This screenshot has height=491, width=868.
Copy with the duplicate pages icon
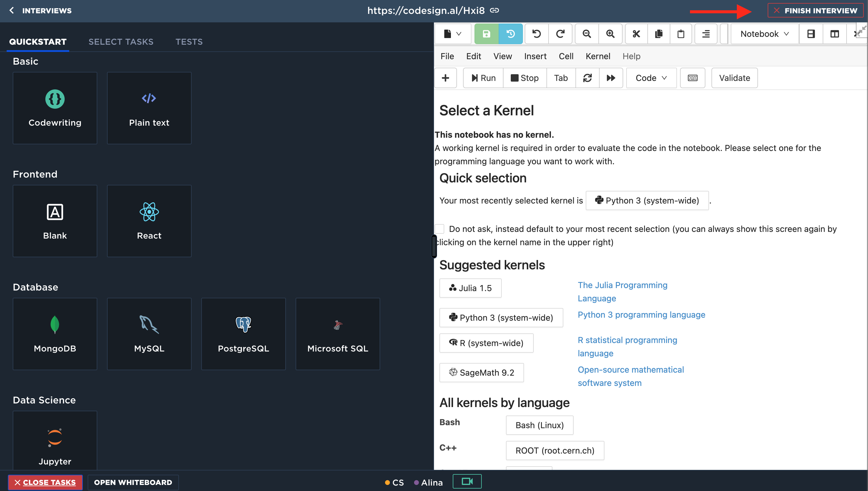(659, 34)
